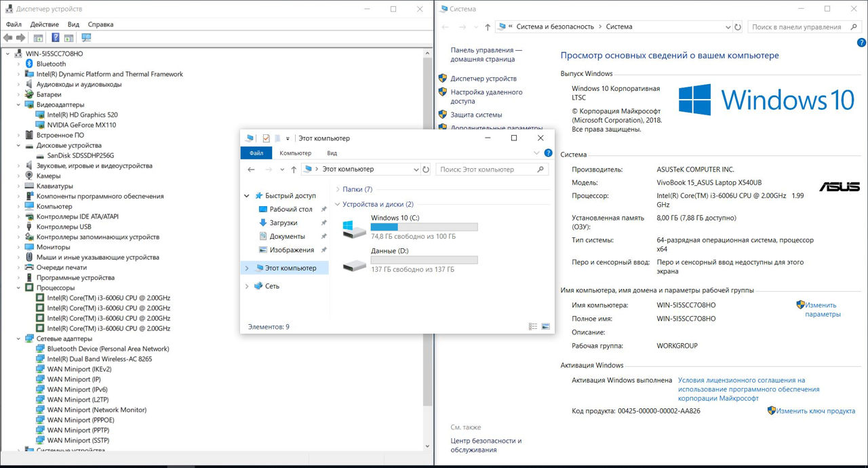Open Документы in the Explorer navigation pane
Viewport: 868px width, 468px height.
(x=287, y=237)
